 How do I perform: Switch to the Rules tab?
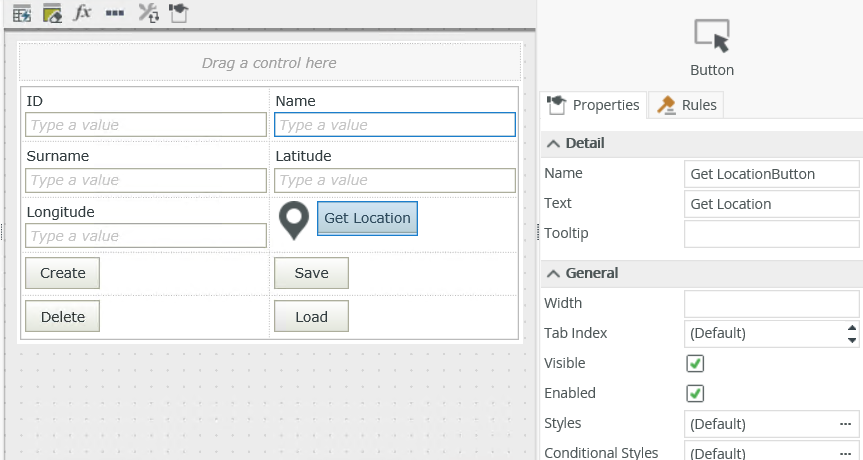[x=686, y=105]
